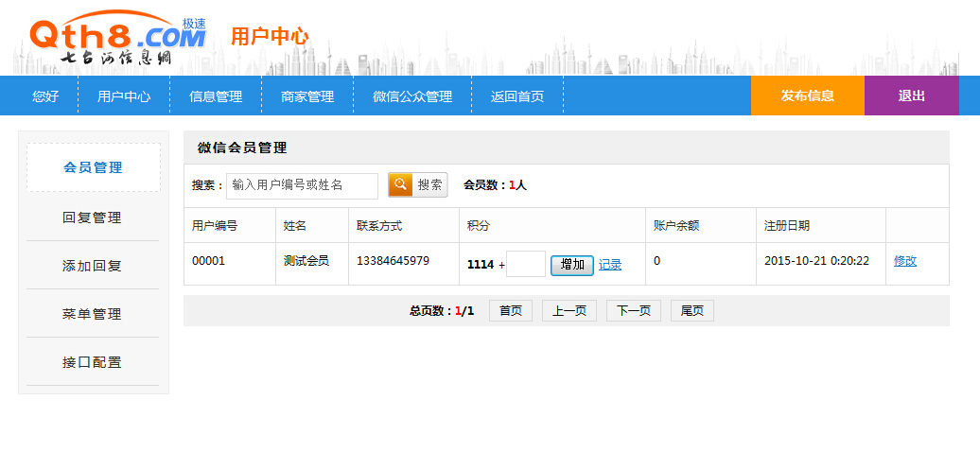980x470 pixels.
Task: Open 菜单管理 sidebar item
Action: pyautogui.click(x=93, y=314)
